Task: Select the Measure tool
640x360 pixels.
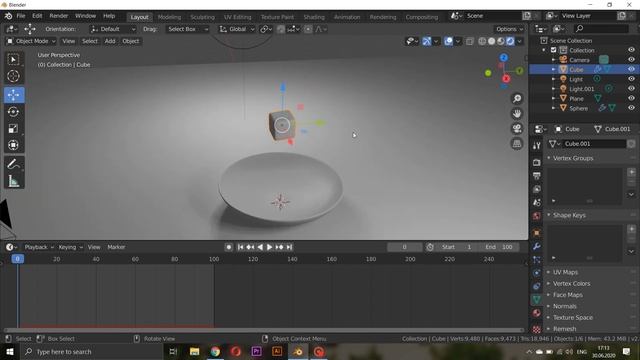Action: tap(13, 181)
